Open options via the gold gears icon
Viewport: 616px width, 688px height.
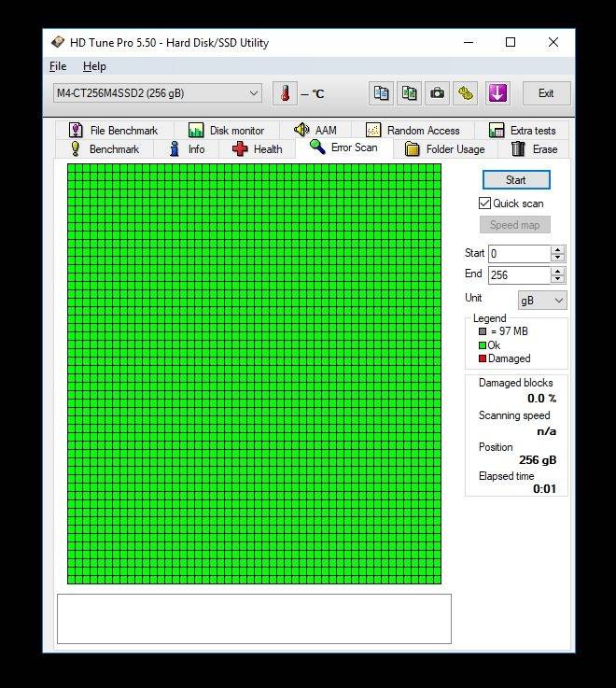[x=465, y=93]
